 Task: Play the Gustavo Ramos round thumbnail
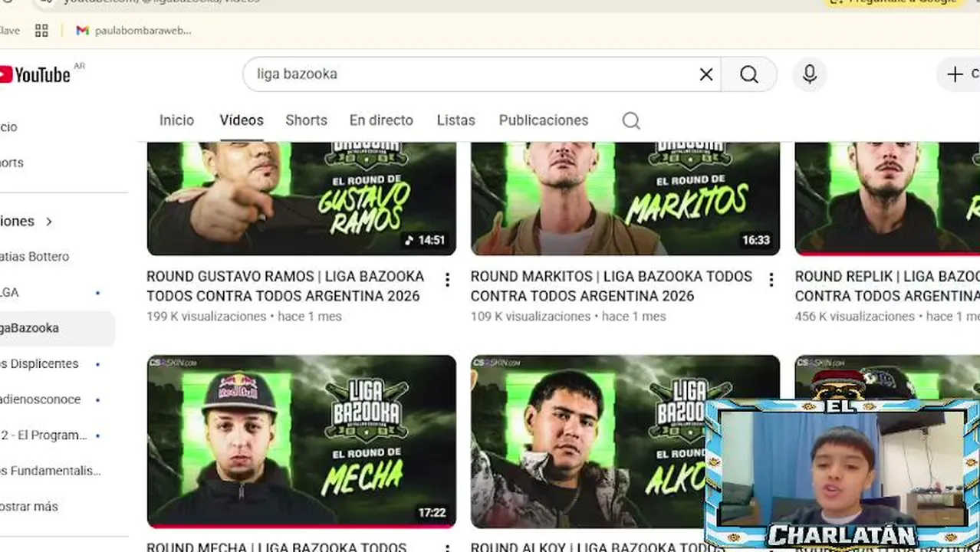301,198
